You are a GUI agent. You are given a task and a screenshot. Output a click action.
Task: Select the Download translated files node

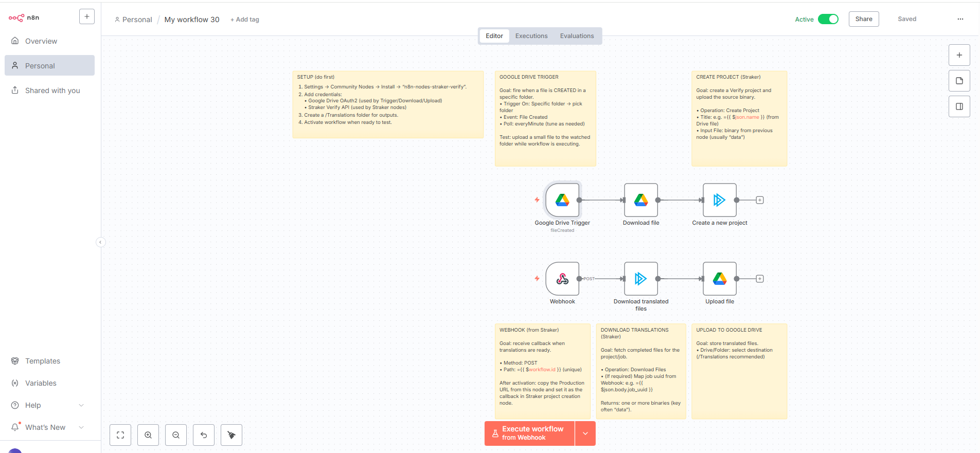coord(640,279)
